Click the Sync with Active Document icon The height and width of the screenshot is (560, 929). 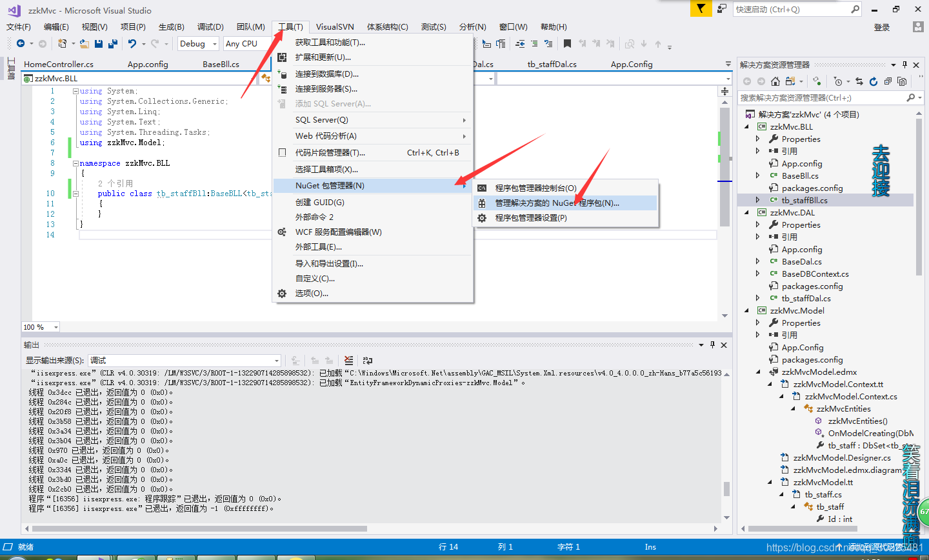(859, 81)
